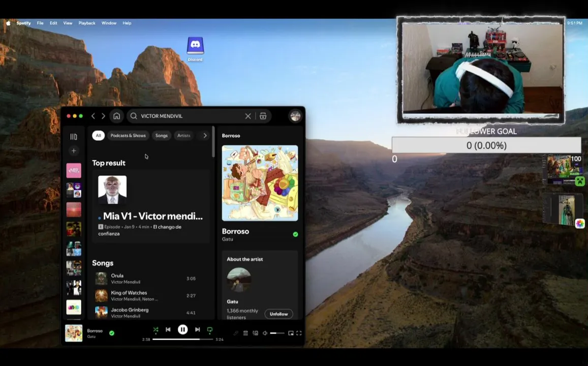Seek on the song progress bar

182,340
